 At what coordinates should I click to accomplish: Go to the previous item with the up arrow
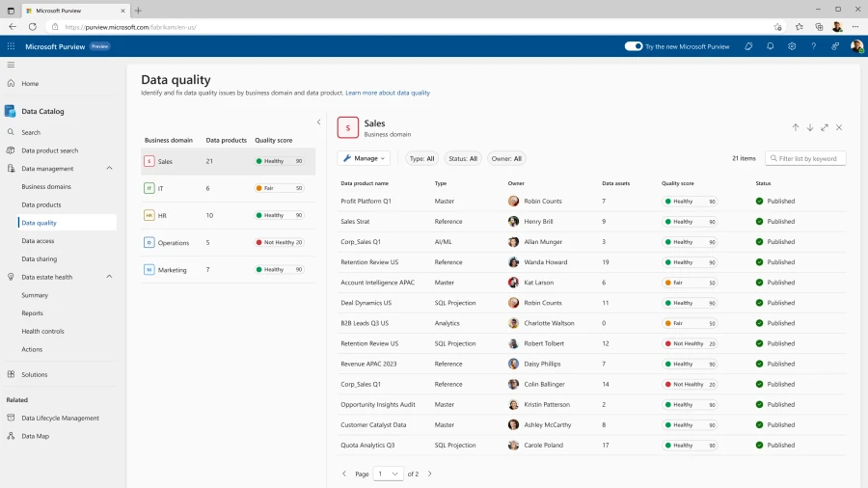click(796, 127)
